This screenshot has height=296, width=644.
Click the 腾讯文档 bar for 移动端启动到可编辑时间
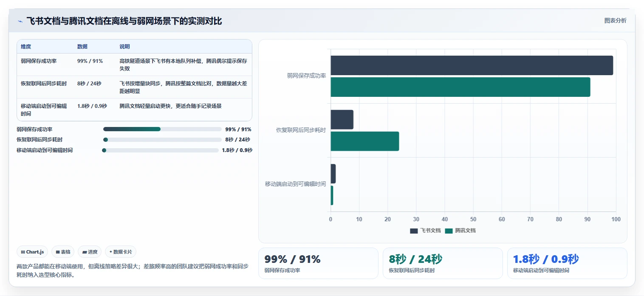coord(332,195)
